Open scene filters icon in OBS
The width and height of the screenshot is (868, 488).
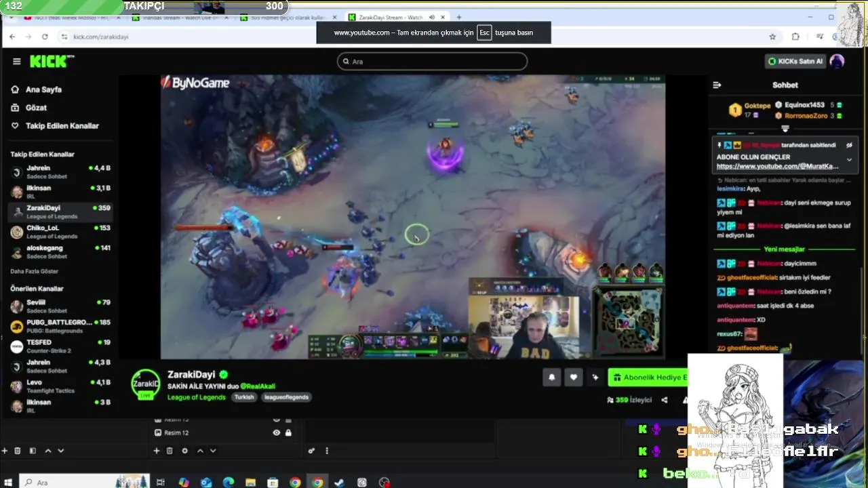pyautogui.click(x=32, y=451)
